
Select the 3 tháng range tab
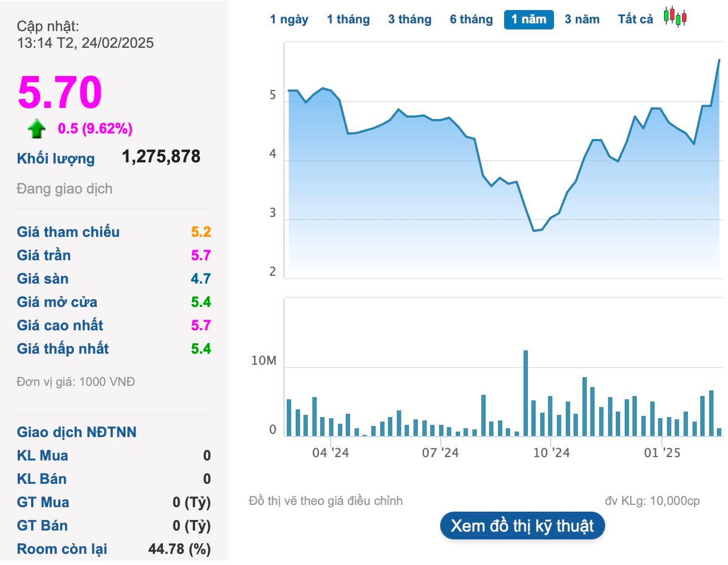tap(410, 19)
